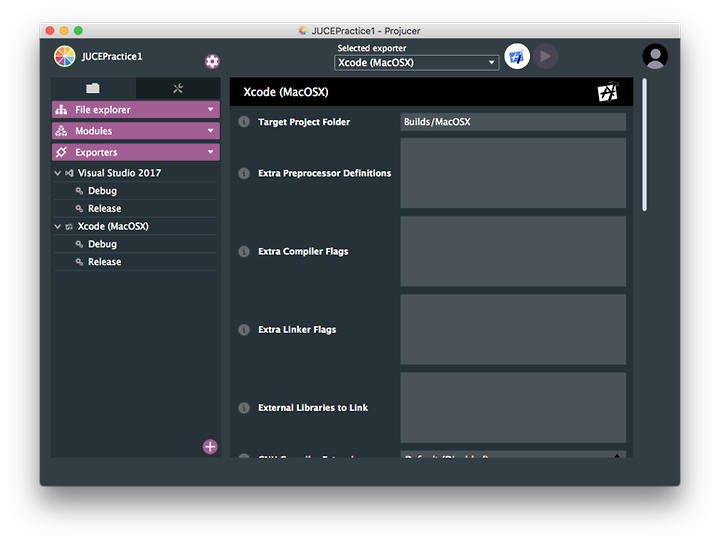
Task: Click the Debug configuration icon under Visual Studio
Action: [79, 191]
